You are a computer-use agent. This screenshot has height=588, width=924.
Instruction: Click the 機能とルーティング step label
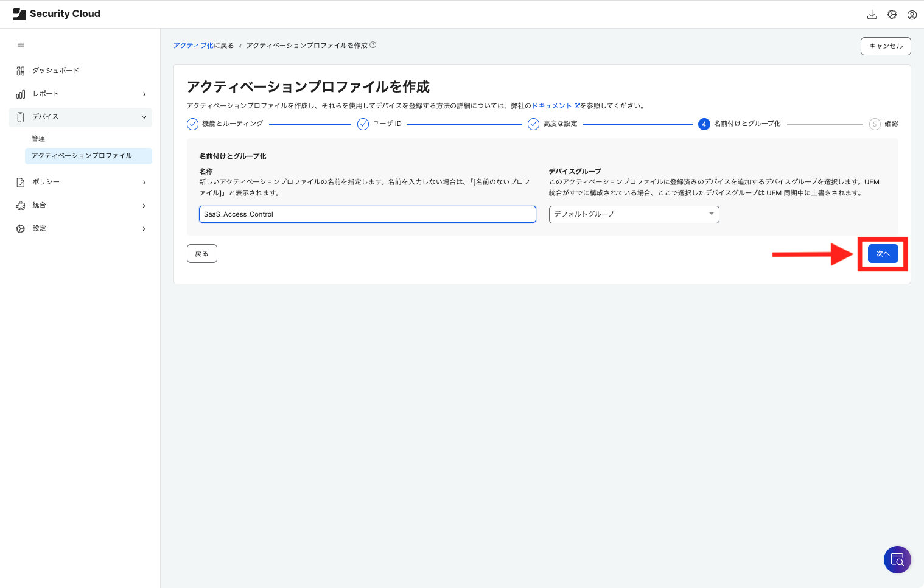click(x=233, y=124)
